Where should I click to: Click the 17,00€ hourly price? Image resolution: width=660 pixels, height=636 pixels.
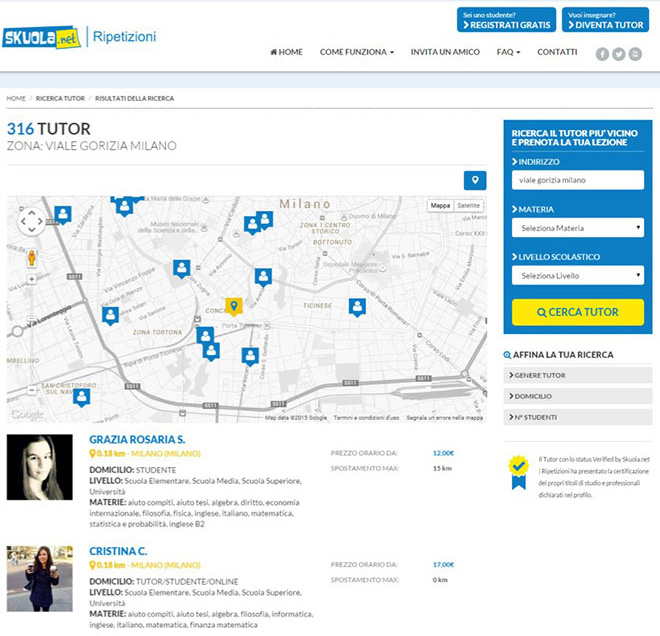(x=443, y=564)
